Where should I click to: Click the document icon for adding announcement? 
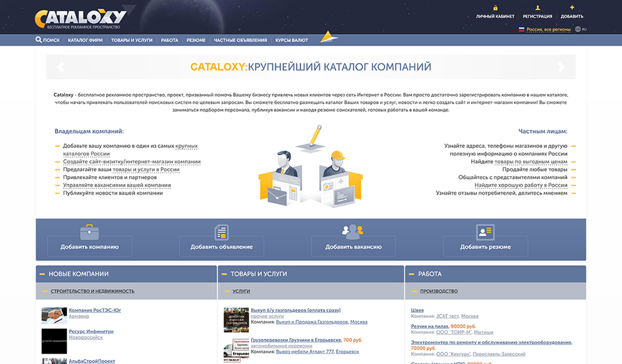[x=221, y=232]
